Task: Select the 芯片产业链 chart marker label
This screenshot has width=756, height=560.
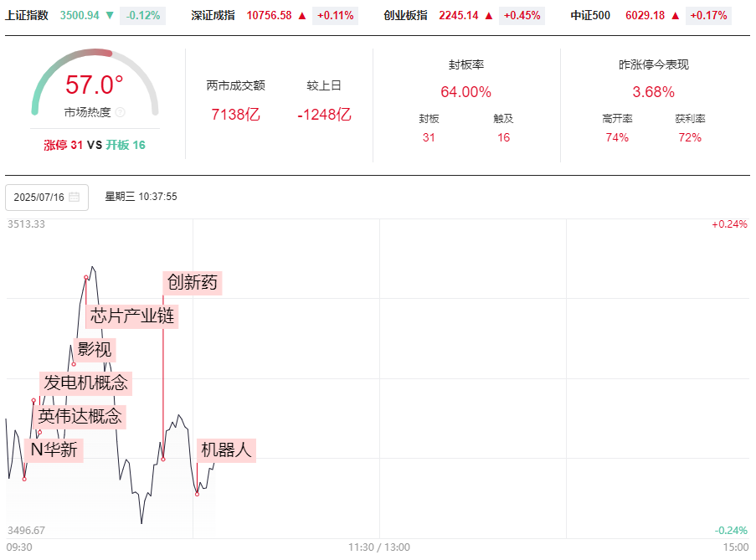Action: (x=132, y=316)
